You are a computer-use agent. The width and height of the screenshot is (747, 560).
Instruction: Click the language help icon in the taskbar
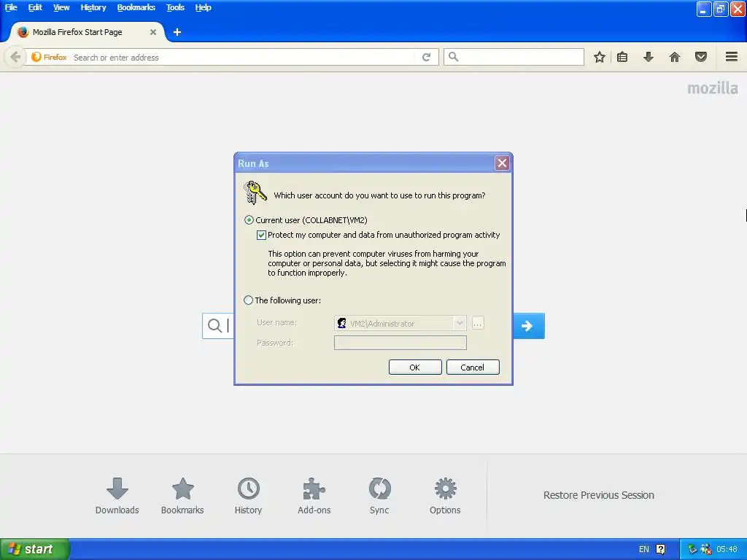661,549
